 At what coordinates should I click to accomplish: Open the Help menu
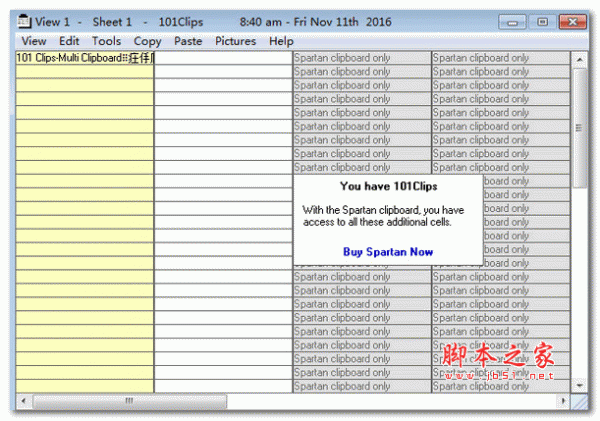coord(281,41)
